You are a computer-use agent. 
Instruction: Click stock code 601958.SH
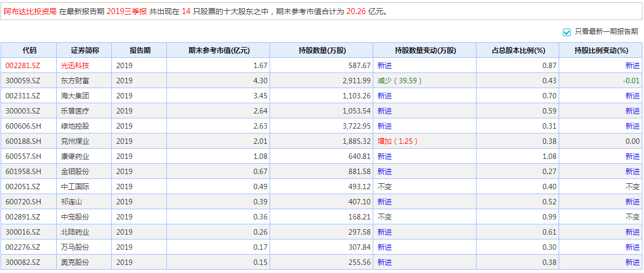point(23,171)
